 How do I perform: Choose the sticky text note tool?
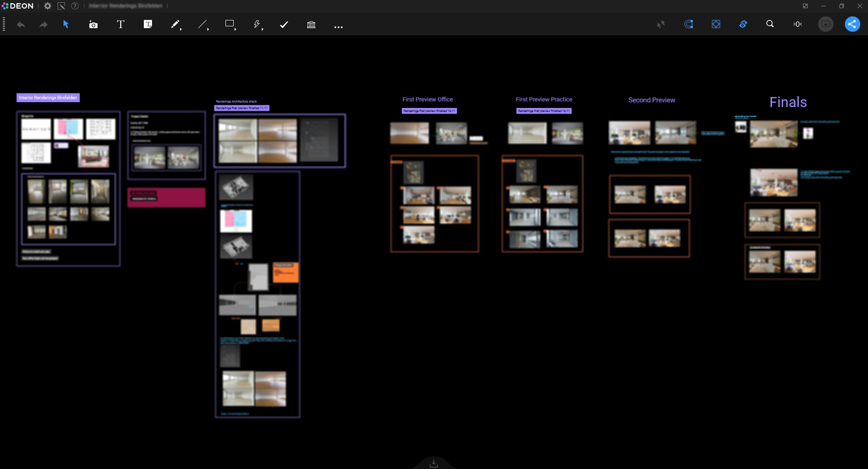pyautogui.click(x=148, y=24)
